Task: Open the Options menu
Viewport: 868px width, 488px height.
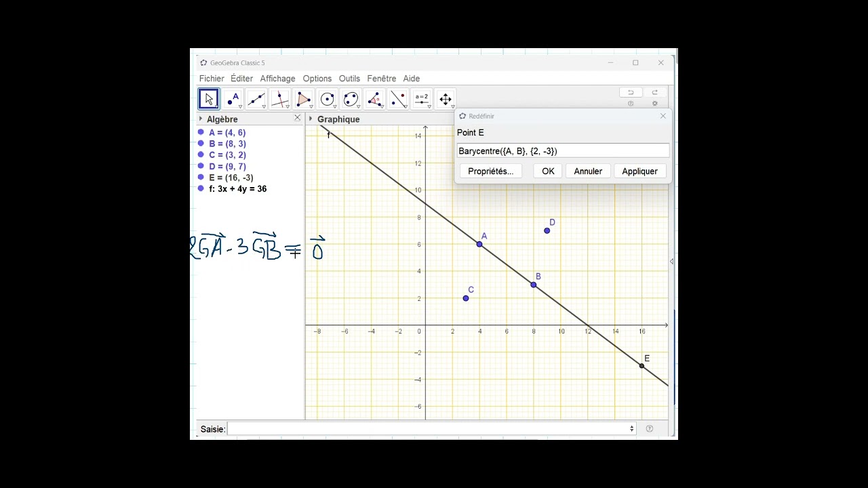Action: [x=317, y=79]
